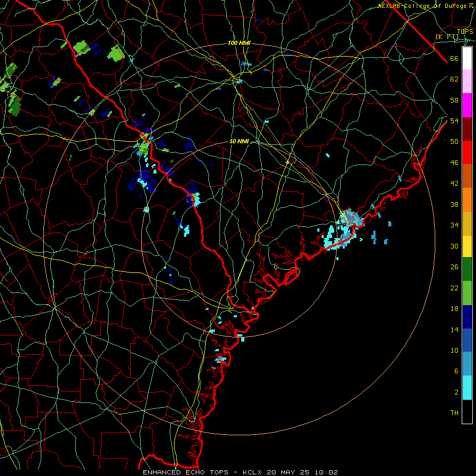Select the medium blue legend swatch
The image size is (476, 476).
coord(467,340)
